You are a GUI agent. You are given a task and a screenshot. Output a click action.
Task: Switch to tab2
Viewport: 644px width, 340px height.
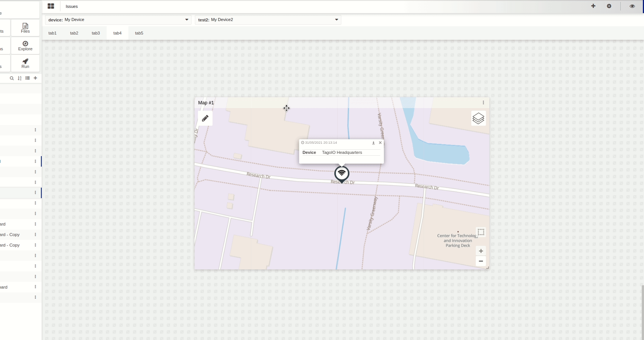pos(74,33)
